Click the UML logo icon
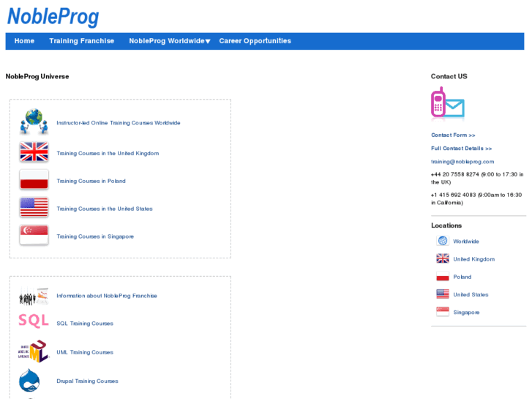 tap(34, 351)
